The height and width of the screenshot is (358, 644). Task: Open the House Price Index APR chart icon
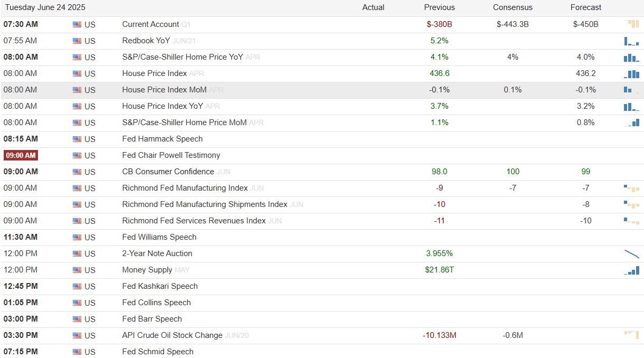coord(632,73)
